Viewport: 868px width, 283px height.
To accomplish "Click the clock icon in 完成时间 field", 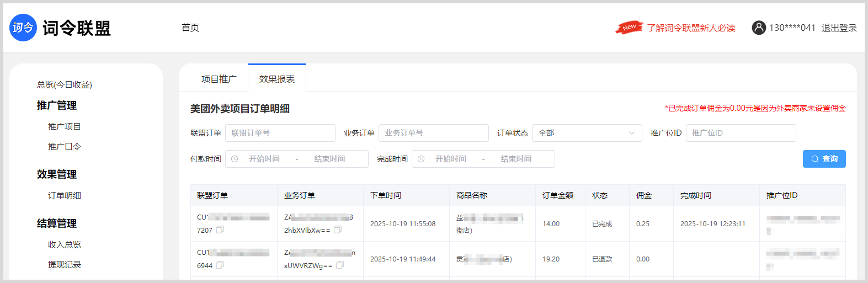I will coord(421,159).
